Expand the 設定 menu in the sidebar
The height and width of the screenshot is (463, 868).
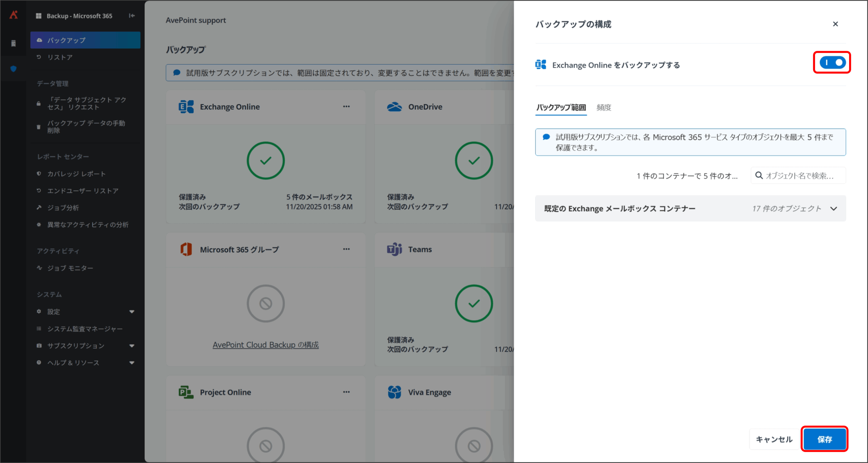(x=132, y=312)
